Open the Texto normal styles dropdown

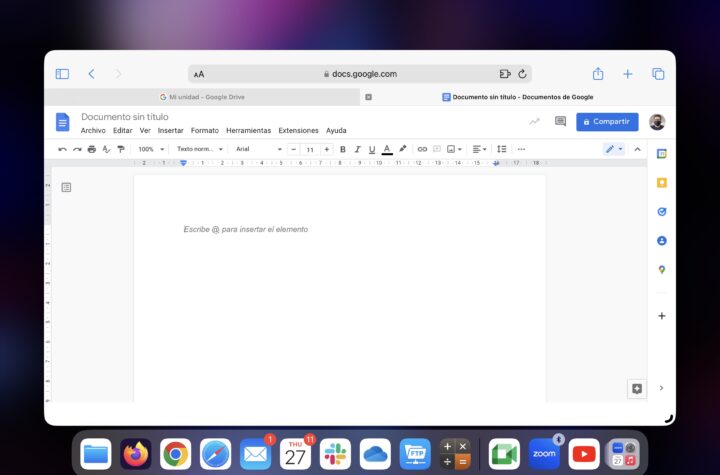200,149
